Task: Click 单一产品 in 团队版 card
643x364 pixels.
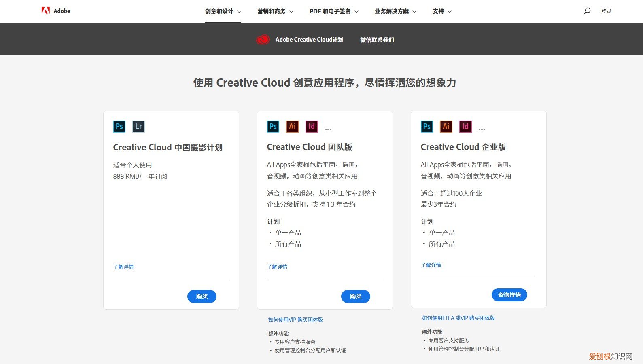Action: pos(288,233)
